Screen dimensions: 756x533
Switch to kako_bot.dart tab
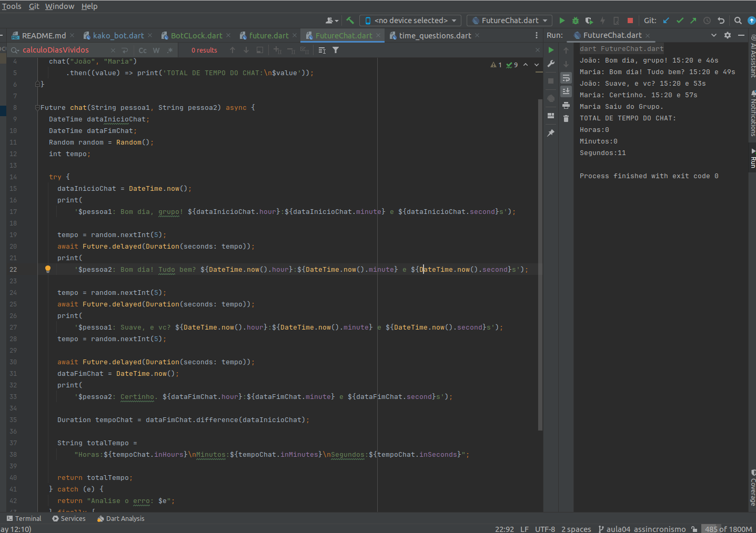pyautogui.click(x=118, y=36)
